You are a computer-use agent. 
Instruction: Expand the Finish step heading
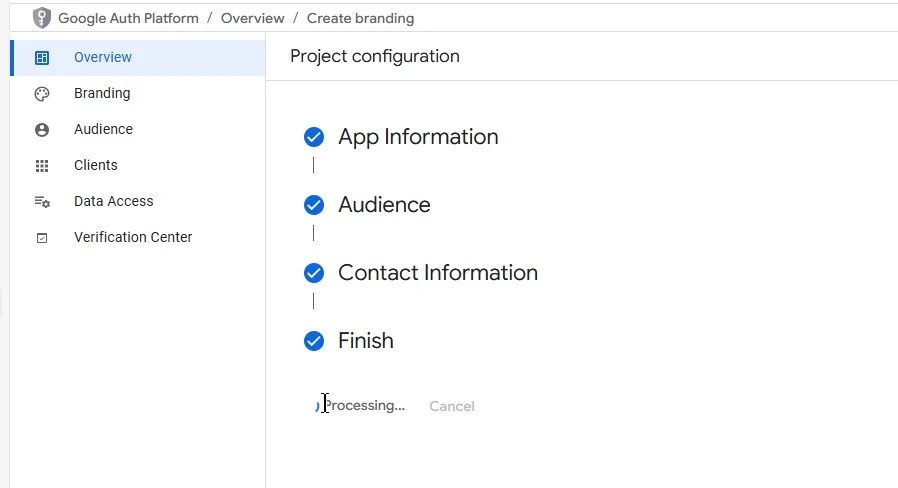tap(366, 341)
